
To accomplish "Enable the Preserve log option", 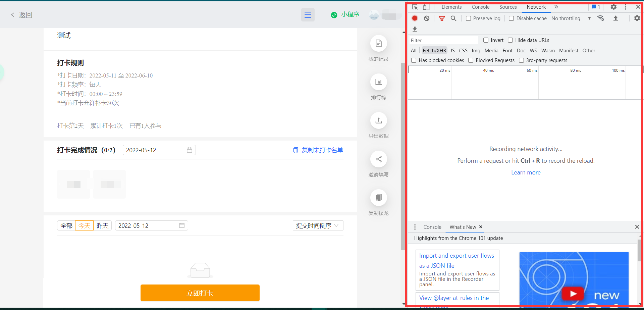I will (468, 18).
